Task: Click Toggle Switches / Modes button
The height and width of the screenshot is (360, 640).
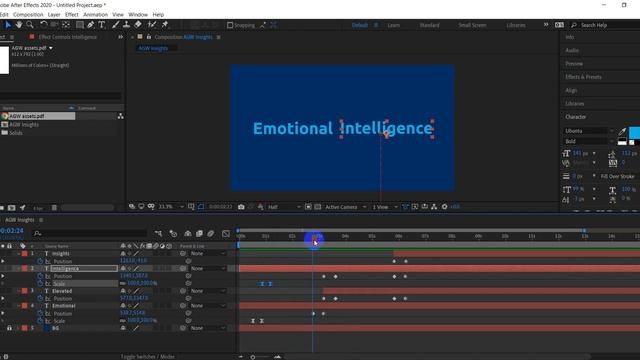Action: click(148, 357)
